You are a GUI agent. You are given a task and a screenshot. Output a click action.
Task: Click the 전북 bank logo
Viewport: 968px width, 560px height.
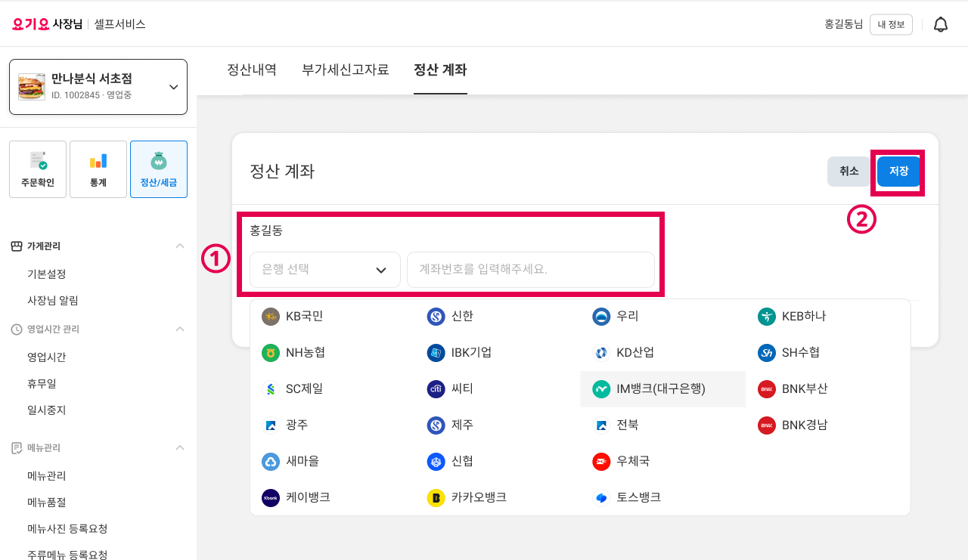point(601,425)
